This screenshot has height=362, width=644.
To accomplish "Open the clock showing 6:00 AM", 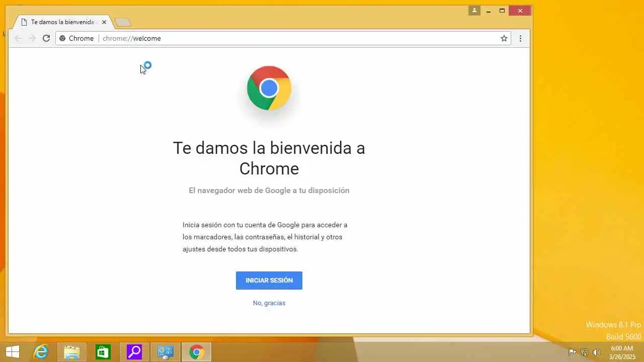I will 622,352.
